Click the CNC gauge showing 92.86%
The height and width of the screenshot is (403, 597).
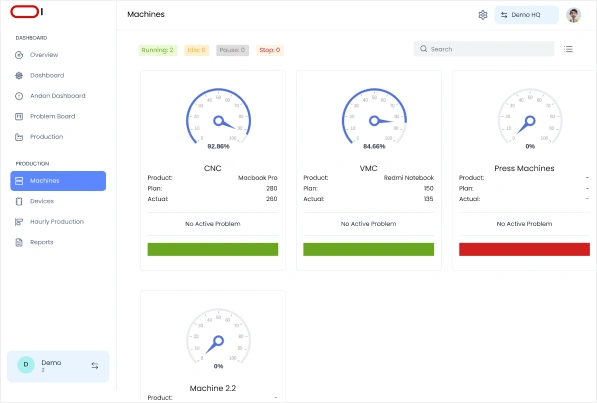[219, 118]
